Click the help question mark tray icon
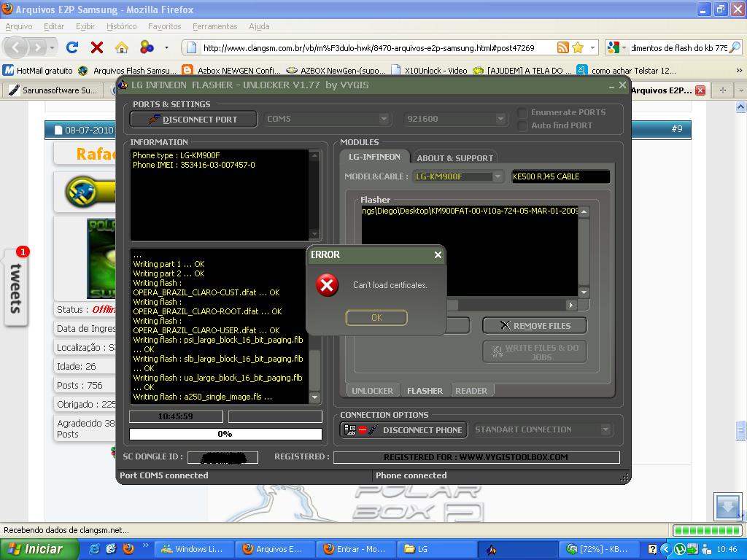Screen dimensions: 747x560 click(653, 549)
